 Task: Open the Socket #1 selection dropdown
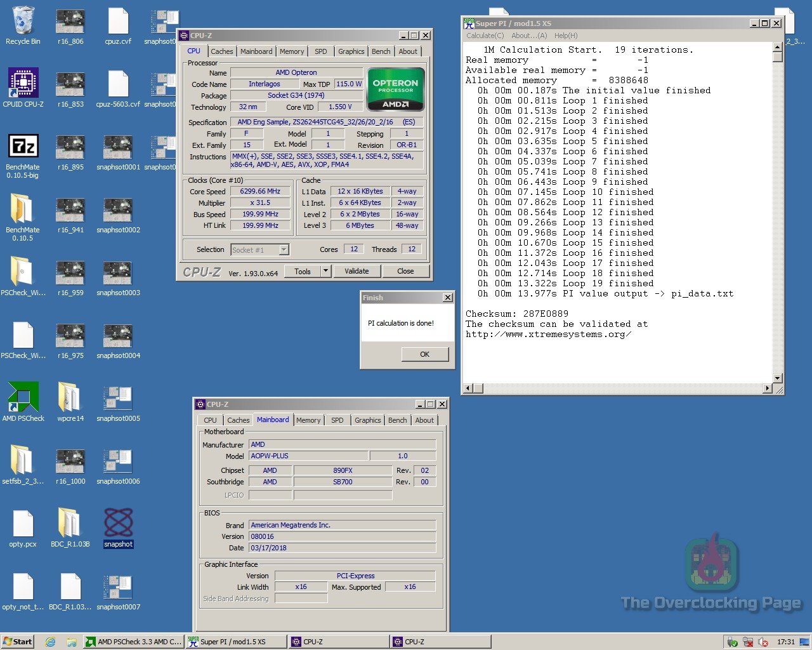click(284, 250)
